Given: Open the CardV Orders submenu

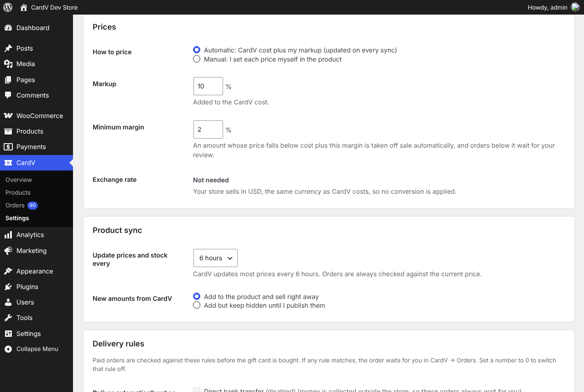Looking at the screenshot, I should pyautogui.click(x=15, y=206).
